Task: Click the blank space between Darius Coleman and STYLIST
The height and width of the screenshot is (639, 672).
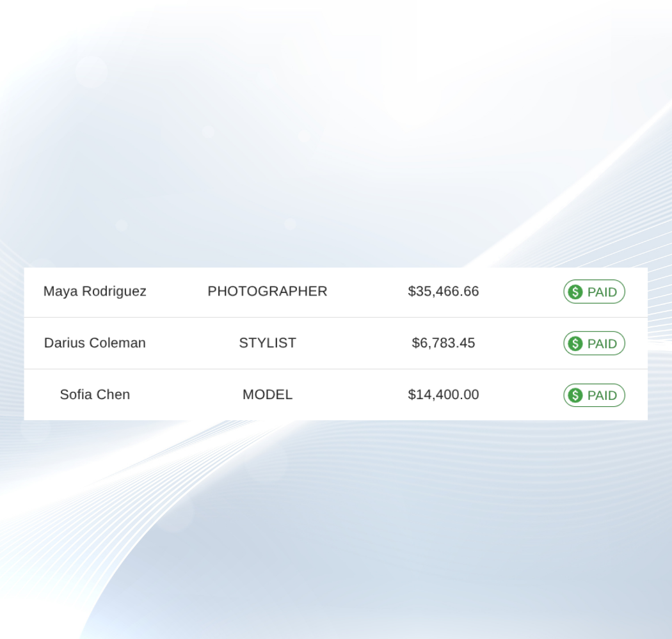Action: click(192, 343)
